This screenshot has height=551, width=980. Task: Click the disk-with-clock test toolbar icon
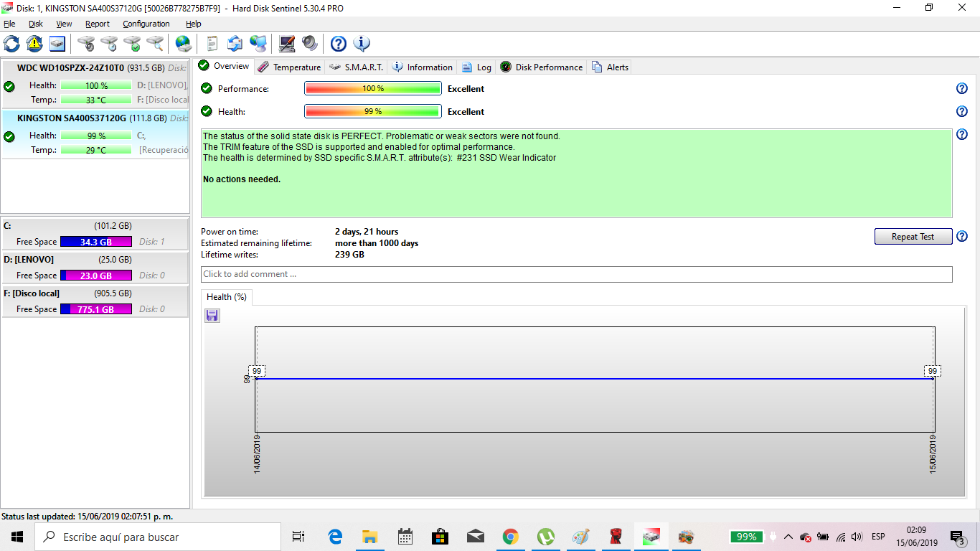(109, 44)
